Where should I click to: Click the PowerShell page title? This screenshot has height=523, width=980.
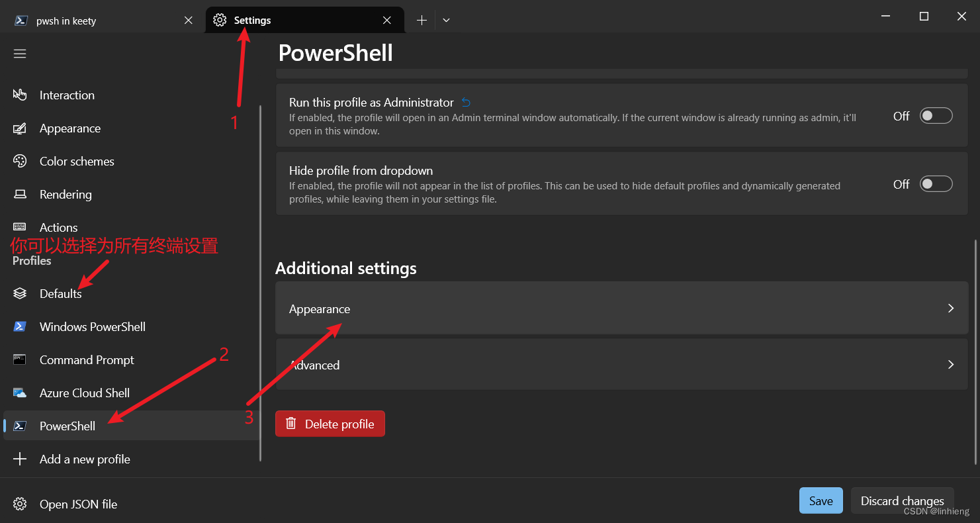pyautogui.click(x=335, y=53)
